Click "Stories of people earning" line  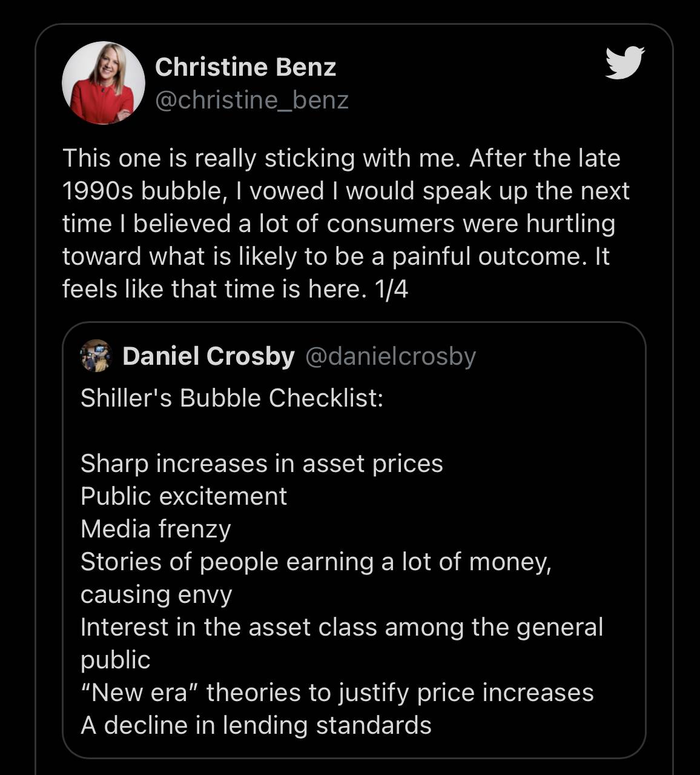315,562
